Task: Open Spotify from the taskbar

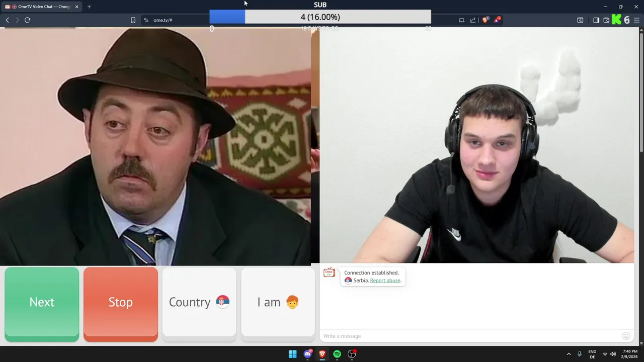Action: click(x=337, y=354)
